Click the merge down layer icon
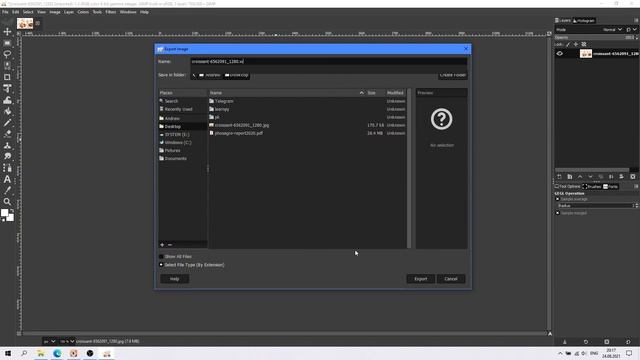Viewport: 640px width, 360px height. 611,176
